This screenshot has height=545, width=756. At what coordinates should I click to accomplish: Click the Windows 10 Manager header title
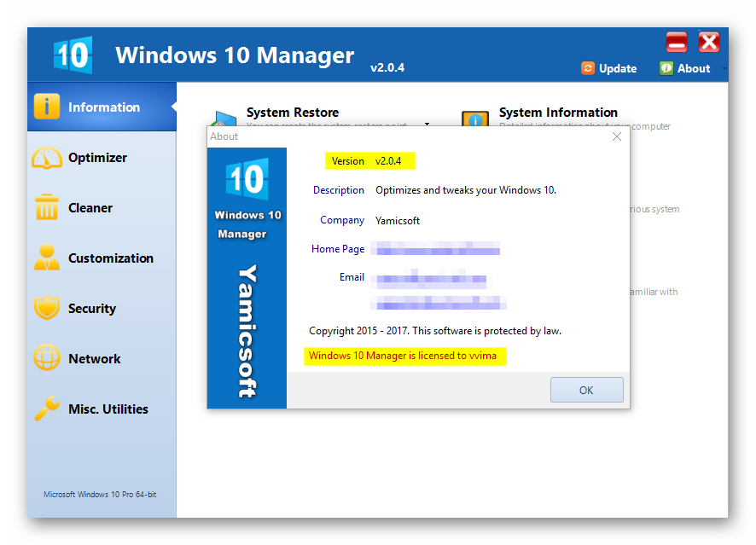coord(235,55)
